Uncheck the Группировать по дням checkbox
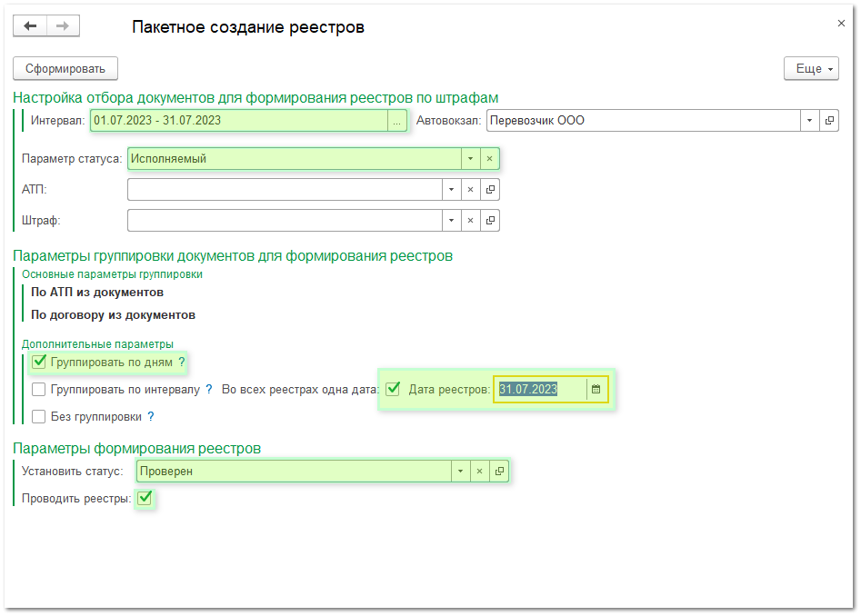 38,361
